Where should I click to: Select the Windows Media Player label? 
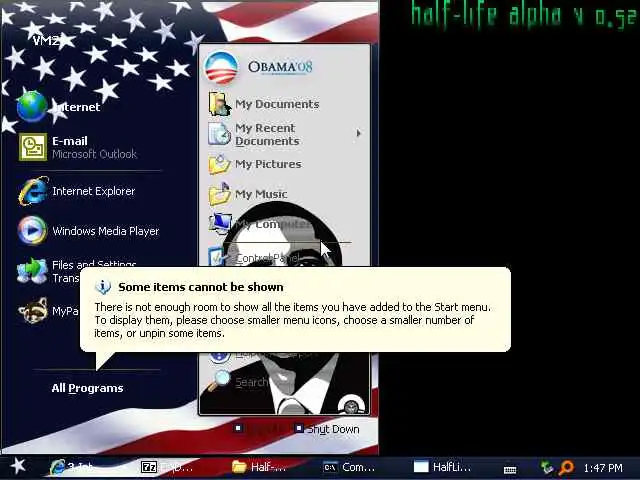click(x=106, y=231)
